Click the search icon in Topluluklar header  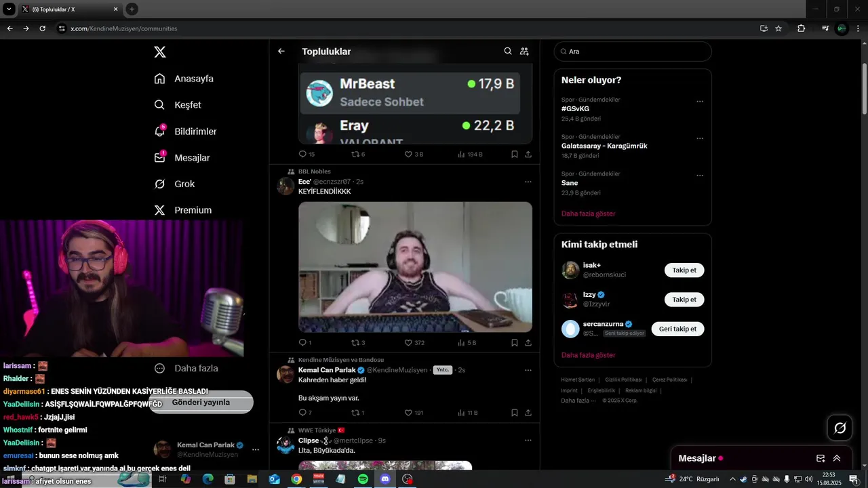(508, 52)
